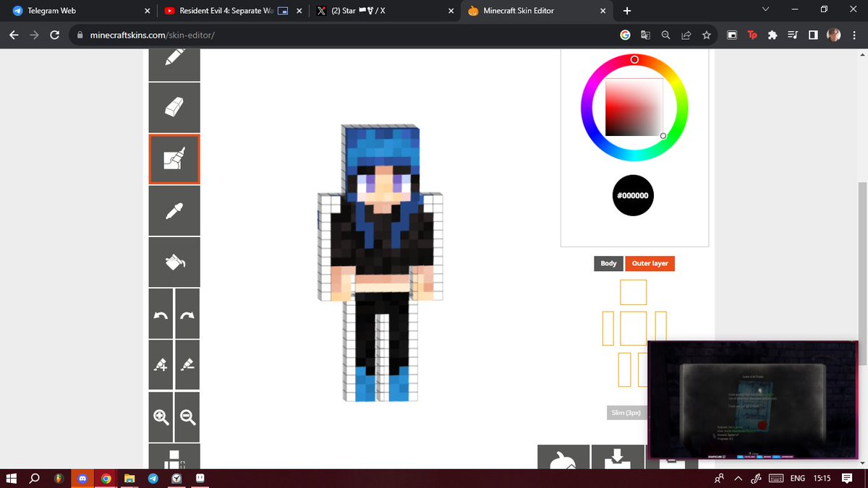Viewport: 868px width, 488px height.
Task: Open the Extensions puzzle menu
Action: [773, 35]
